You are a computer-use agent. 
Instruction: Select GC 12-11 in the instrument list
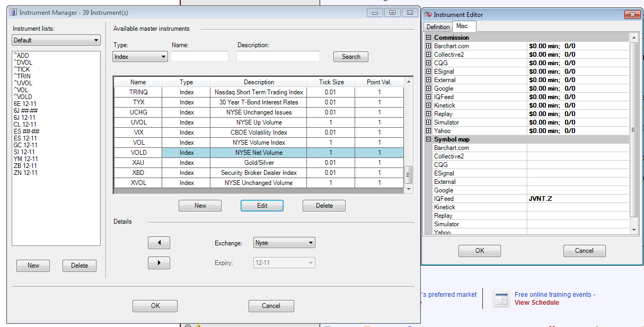(25, 145)
